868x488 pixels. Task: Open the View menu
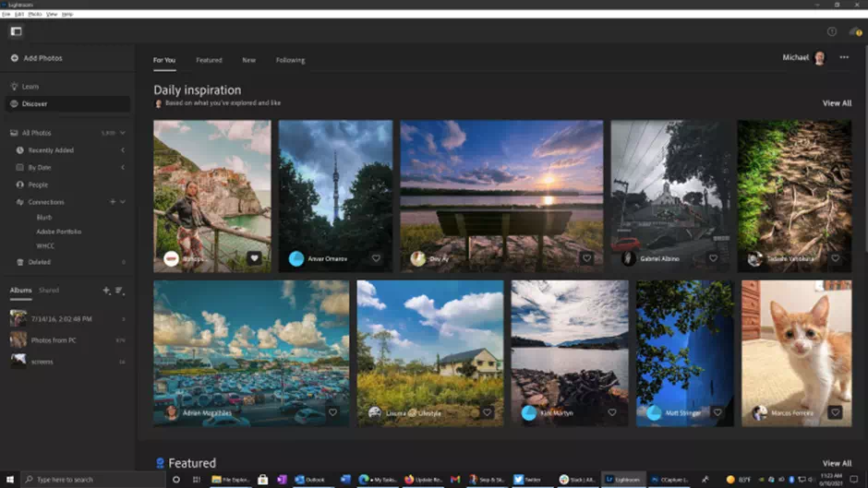pos(52,15)
